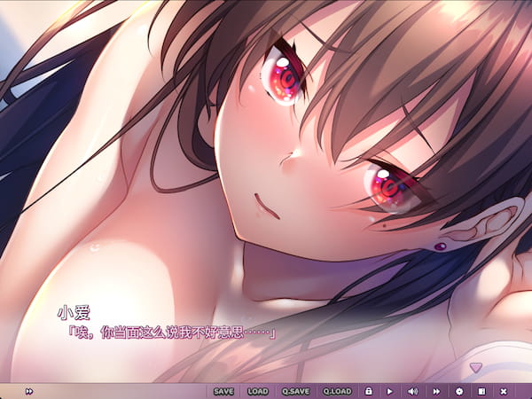This screenshot has width=532, height=399.
Task: Start auto-play with the play icon
Action: pyautogui.click(x=389, y=392)
